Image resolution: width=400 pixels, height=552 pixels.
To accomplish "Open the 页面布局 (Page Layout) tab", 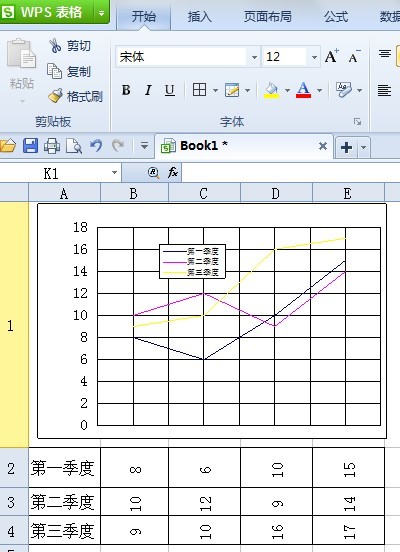I will [268, 17].
